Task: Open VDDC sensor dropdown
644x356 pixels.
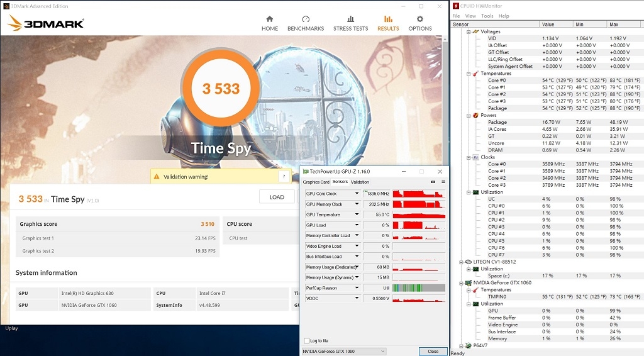Action: tap(357, 298)
